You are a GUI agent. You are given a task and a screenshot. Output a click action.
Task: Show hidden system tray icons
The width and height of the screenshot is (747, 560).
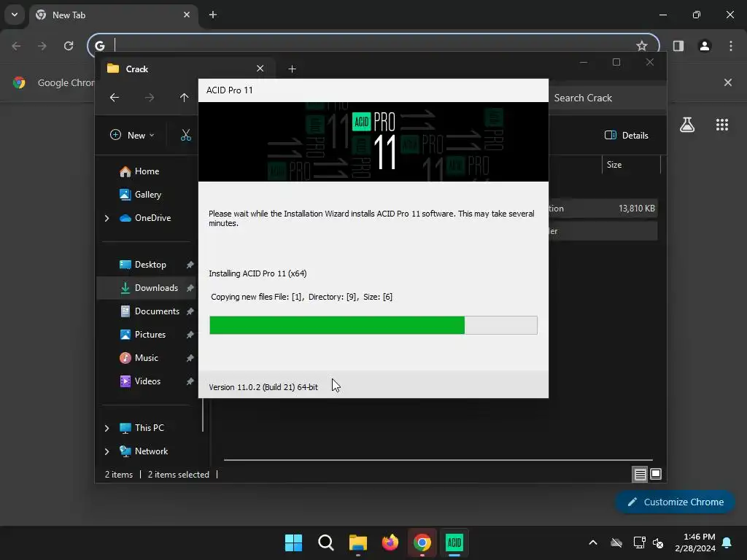(593, 542)
